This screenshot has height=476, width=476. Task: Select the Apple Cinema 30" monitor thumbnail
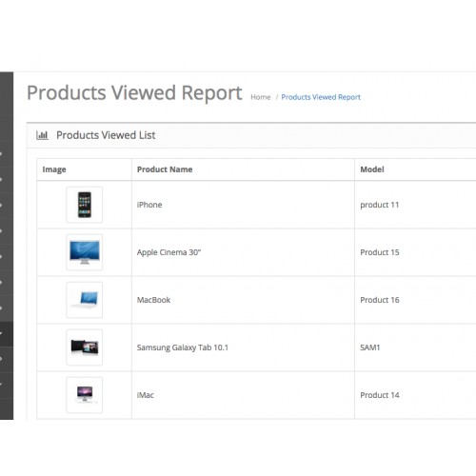(85, 252)
